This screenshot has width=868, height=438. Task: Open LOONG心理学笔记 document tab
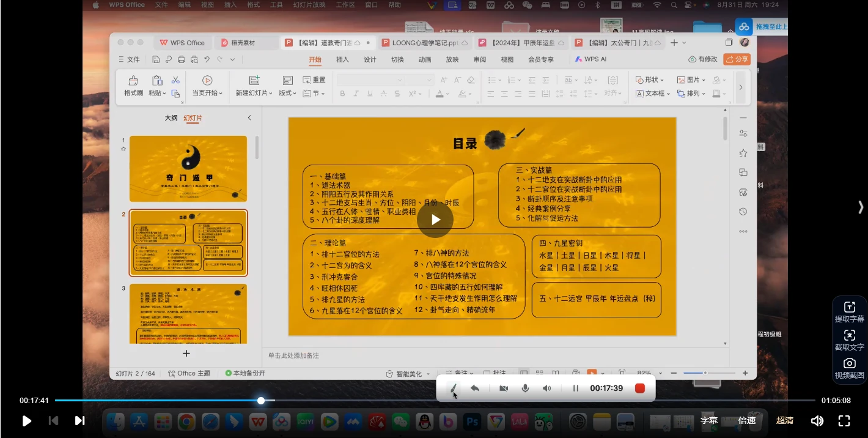pyautogui.click(x=425, y=43)
